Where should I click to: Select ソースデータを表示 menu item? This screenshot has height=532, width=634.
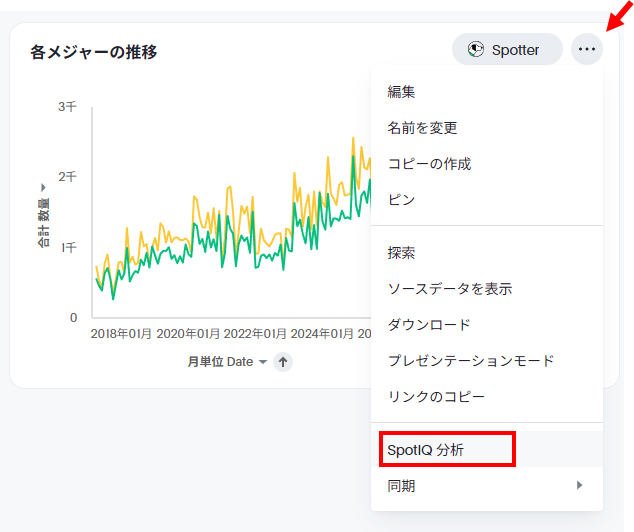tap(450, 289)
